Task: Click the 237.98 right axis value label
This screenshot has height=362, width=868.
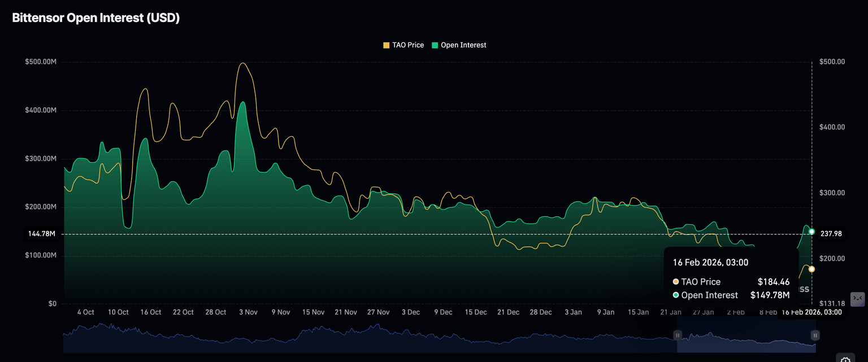Action: (x=827, y=234)
